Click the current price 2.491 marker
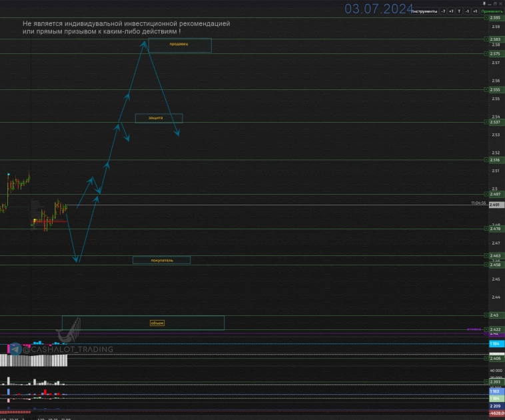 pyautogui.click(x=494, y=205)
